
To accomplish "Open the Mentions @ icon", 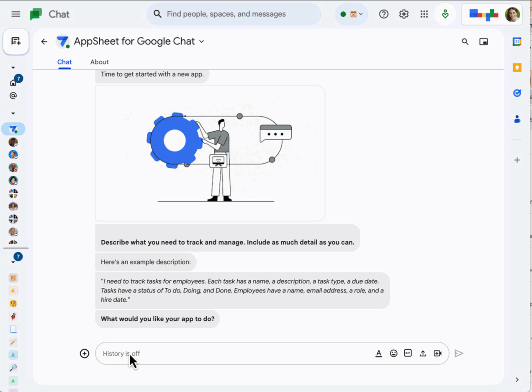I will point(13,95).
